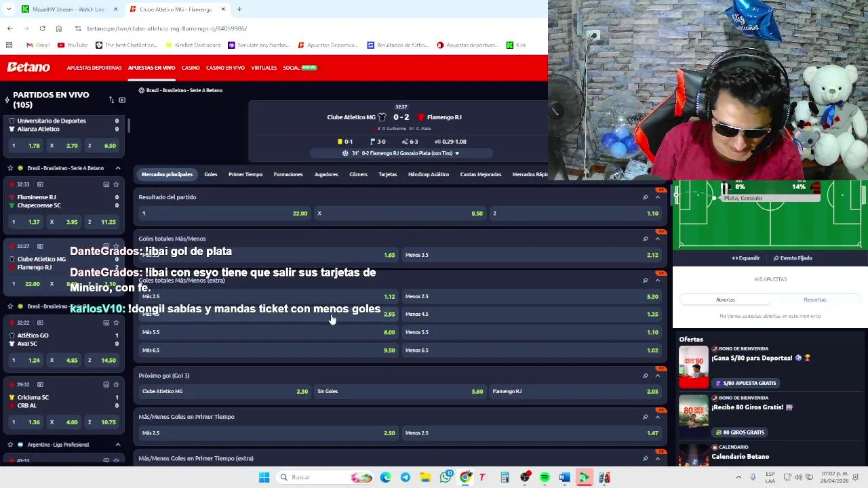Favorite the Brasil - Brasileirao Serie A Betano league
Viewport: 868px width, 488px height.
10,168
